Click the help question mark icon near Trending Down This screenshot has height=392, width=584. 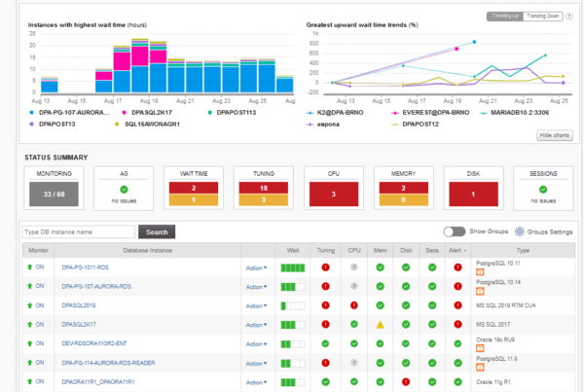[x=569, y=17]
